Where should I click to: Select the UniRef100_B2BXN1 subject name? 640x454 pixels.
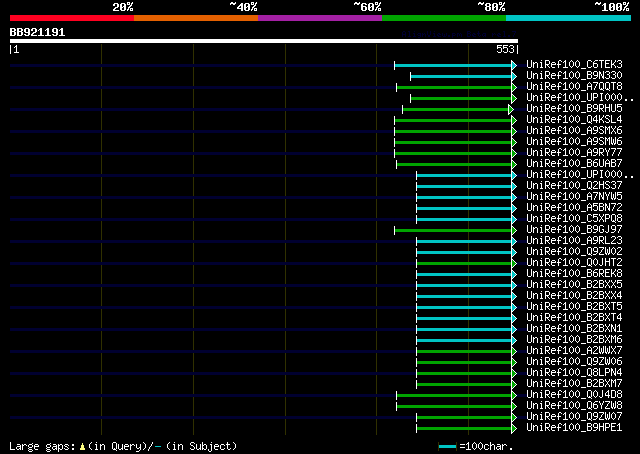coord(574,329)
